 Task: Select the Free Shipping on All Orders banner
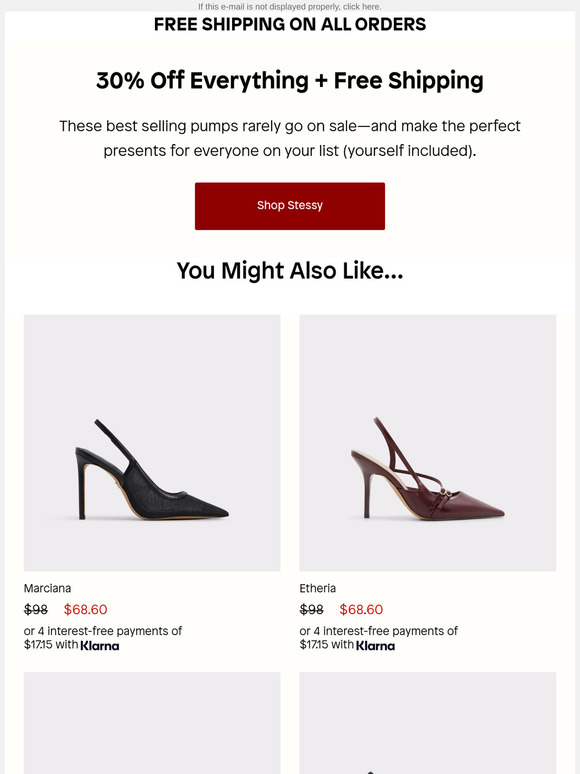tap(290, 24)
